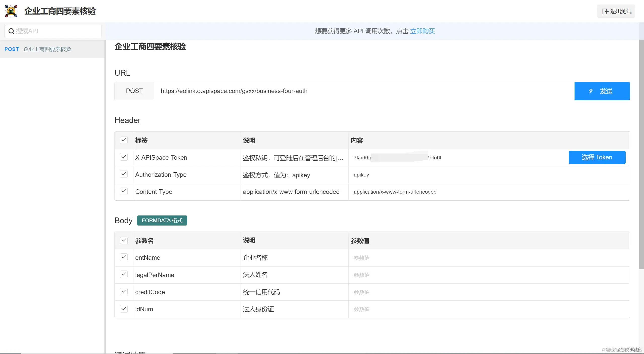Click the lightning bolt send icon
Image resolution: width=644 pixels, height=354 pixels.
[591, 91]
